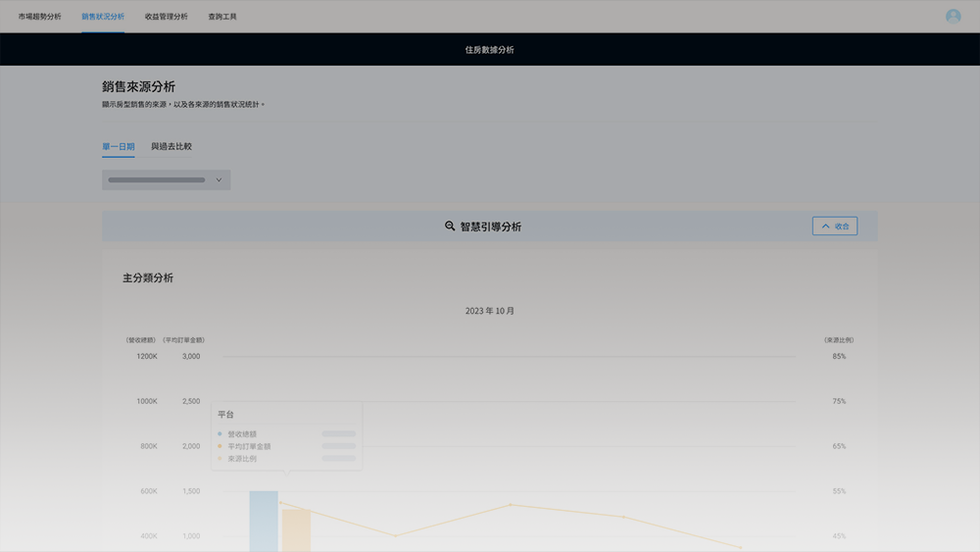This screenshot has width=980, height=552.
Task: Go to the 查詢工具 menu tab
Action: coord(222,17)
